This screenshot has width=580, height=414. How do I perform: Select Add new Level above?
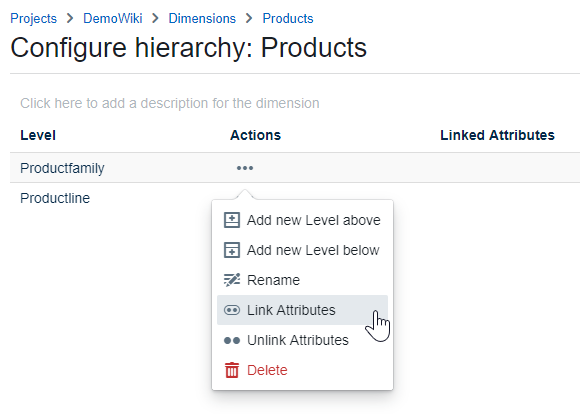pyautogui.click(x=302, y=220)
